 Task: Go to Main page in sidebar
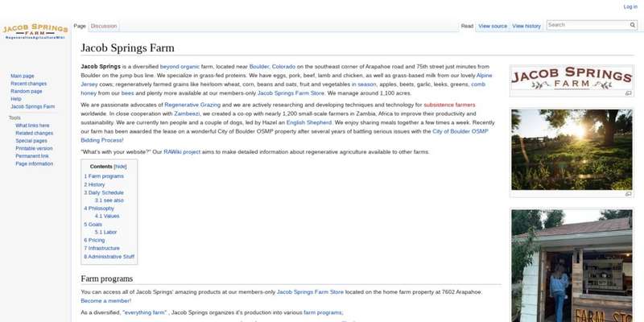pyautogui.click(x=23, y=76)
